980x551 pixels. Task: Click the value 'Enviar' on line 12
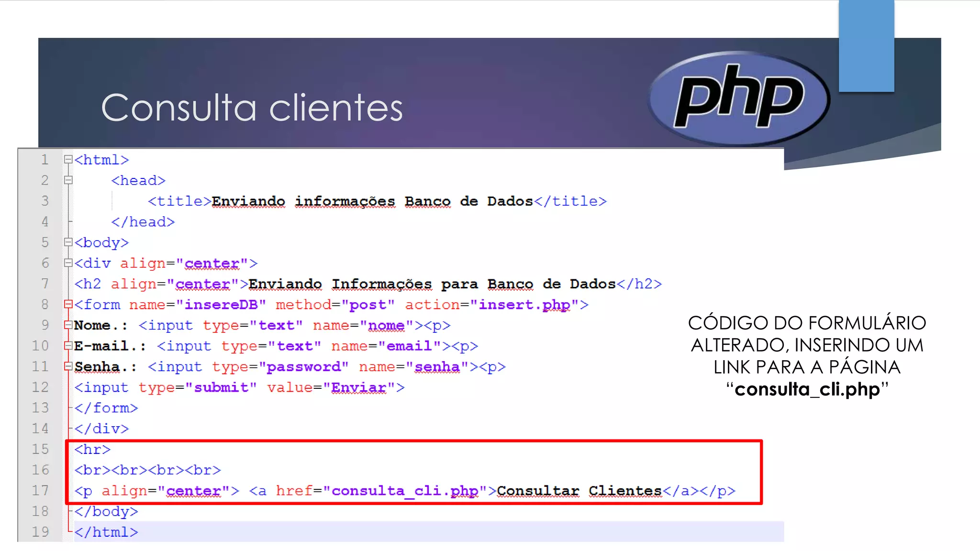(359, 387)
